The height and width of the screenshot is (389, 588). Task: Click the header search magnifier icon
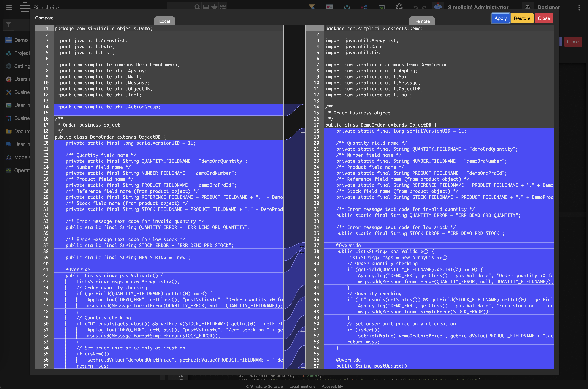tap(197, 7)
